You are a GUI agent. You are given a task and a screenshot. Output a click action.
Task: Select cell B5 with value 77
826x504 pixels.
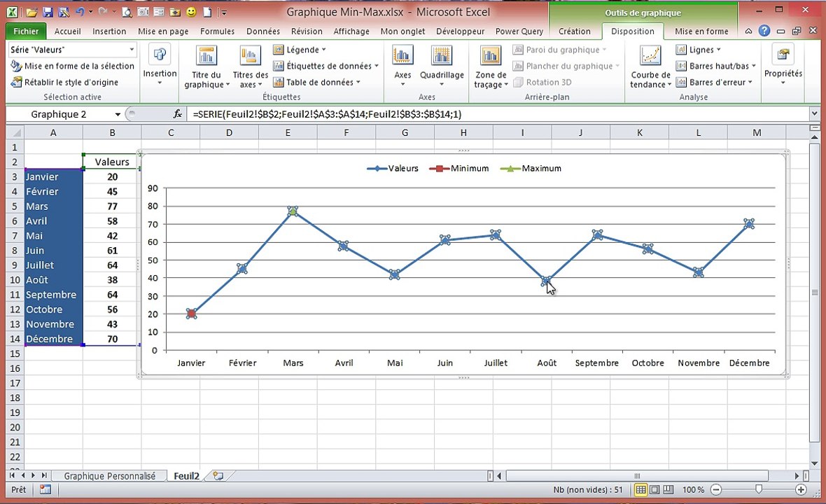coord(112,206)
